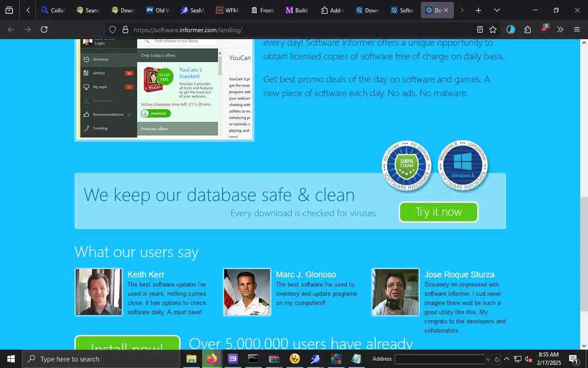
Task: Switch to the SeaMonkey tab
Action: (x=192, y=10)
